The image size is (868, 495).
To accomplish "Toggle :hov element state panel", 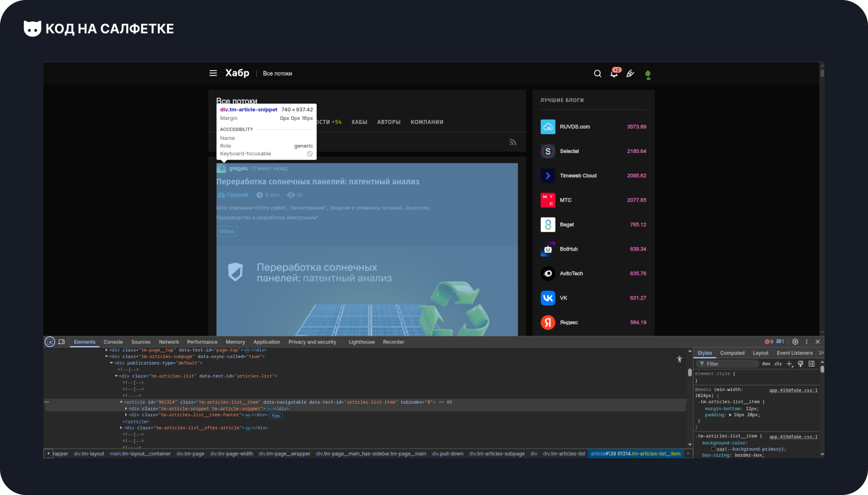I will pyautogui.click(x=766, y=364).
